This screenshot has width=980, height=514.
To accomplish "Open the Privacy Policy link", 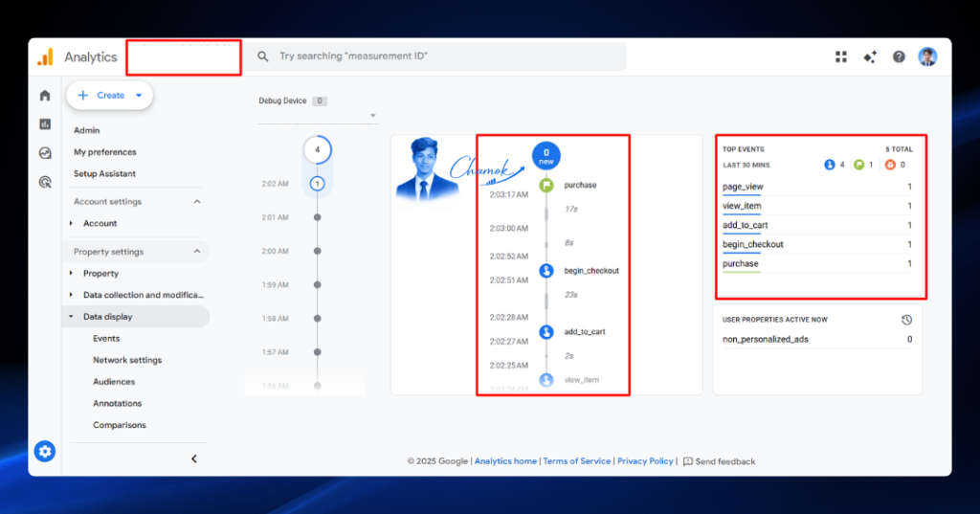I will pyautogui.click(x=645, y=460).
